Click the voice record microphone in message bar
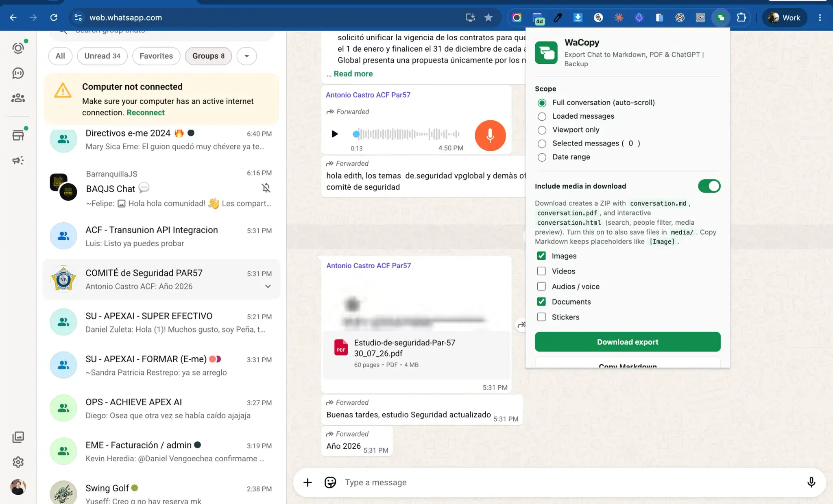Image resolution: width=833 pixels, height=504 pixels. pos(811,482)
